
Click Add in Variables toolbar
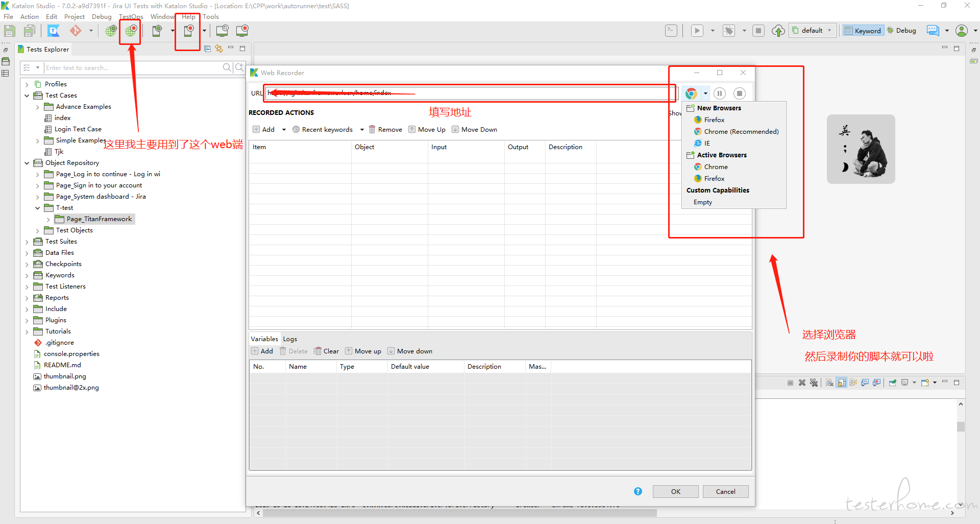(x=262, y=351)
